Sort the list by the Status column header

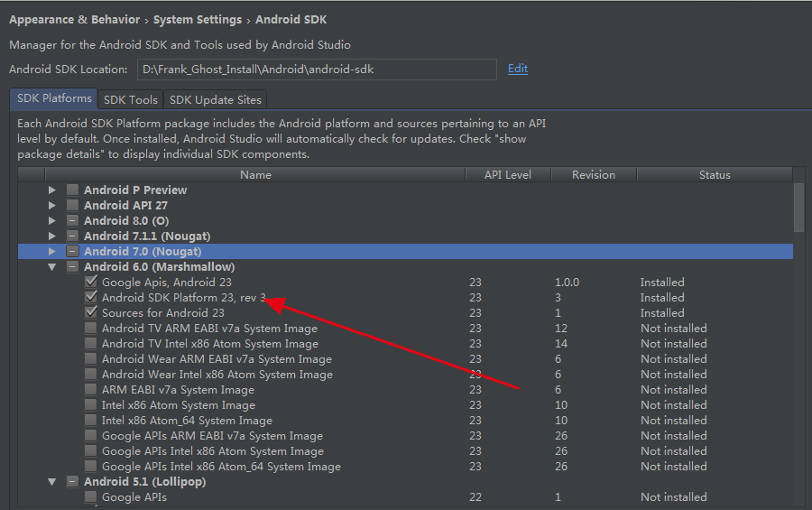(x=715, y=175)
